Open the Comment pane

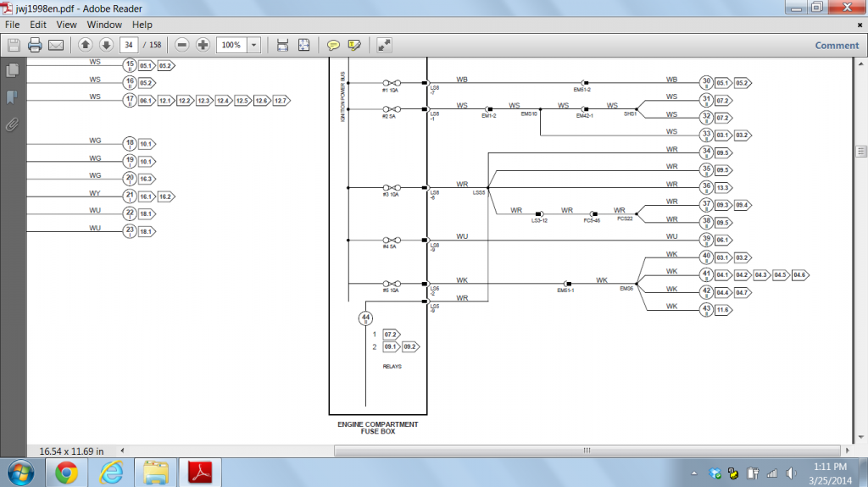tap(837, 46)
